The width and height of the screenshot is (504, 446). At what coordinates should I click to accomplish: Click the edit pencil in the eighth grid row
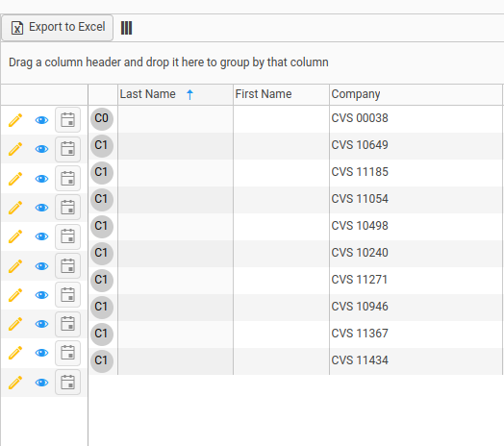tap(15, 324)
